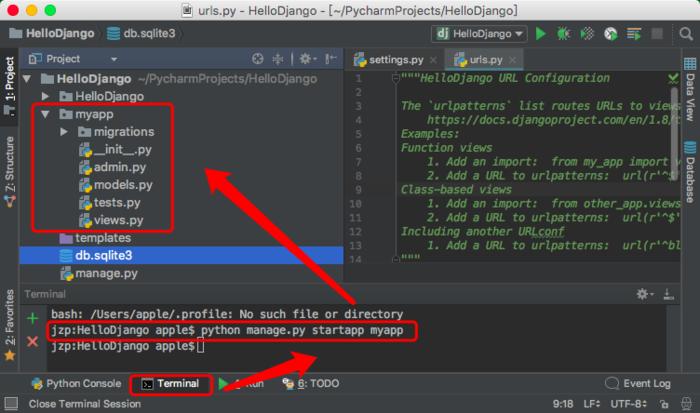
Task: Change UTF-8 file encoding in status bar
Action: pos(628,404)
